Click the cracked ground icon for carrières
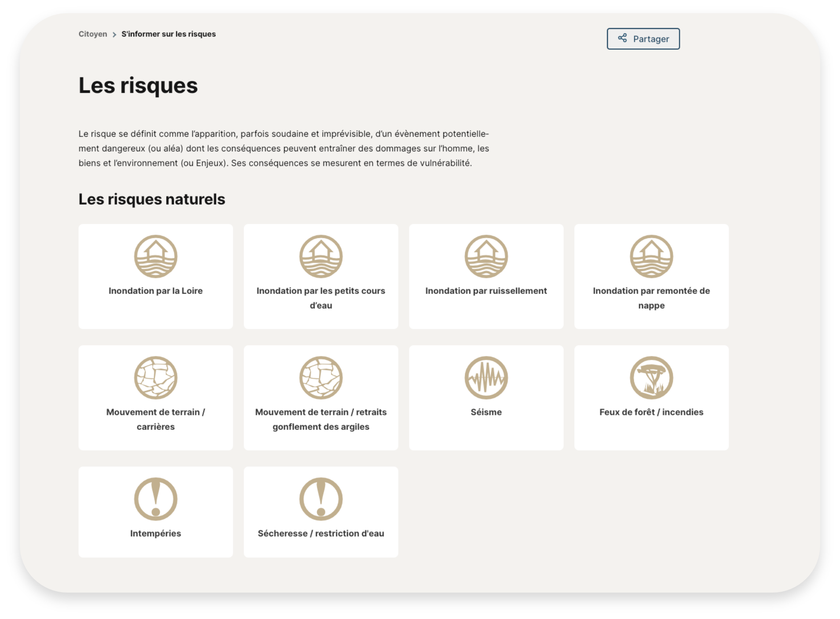 (x=155, y=377)
